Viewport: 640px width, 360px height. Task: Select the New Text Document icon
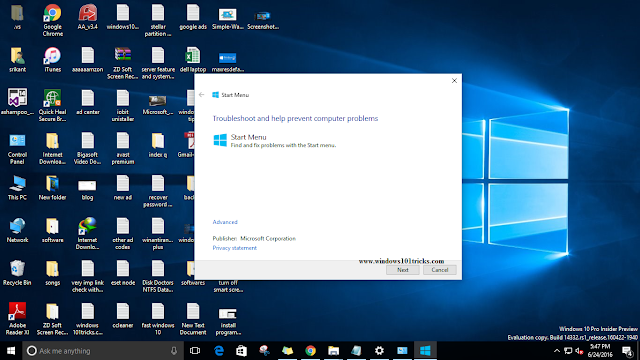point(193,318)
